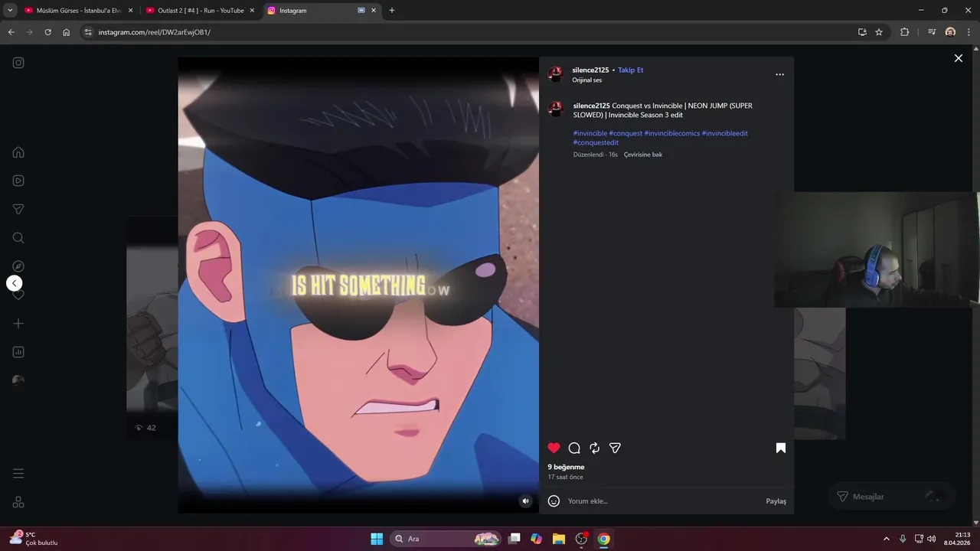980x551 pixels.
Task: Click 'Orijinal ses' audio link
Action: pos(587,80)
